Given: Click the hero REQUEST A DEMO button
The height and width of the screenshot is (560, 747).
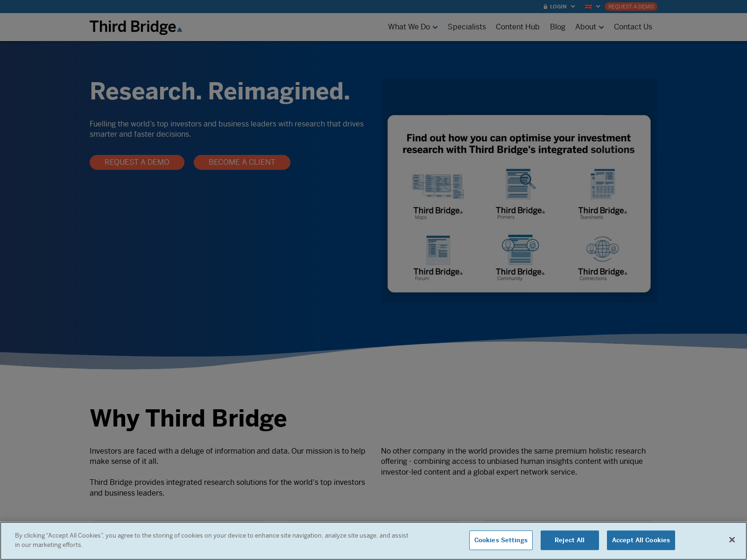Looking at the screenshot, I should 137,162.
